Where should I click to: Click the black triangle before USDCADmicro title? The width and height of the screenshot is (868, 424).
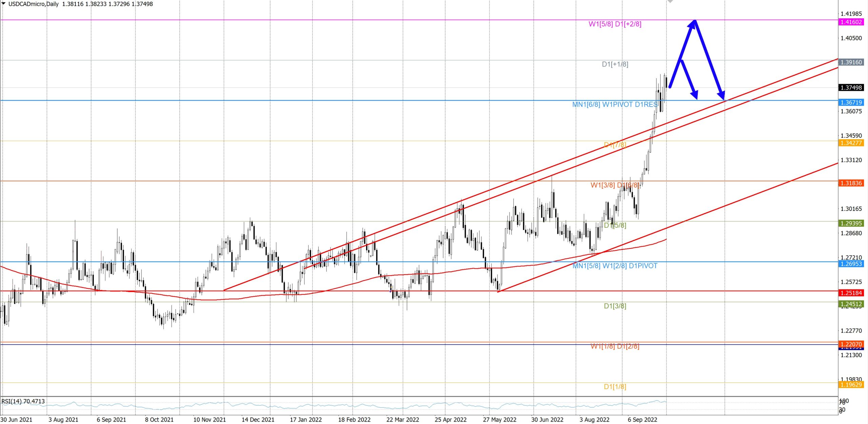[4, 4]
